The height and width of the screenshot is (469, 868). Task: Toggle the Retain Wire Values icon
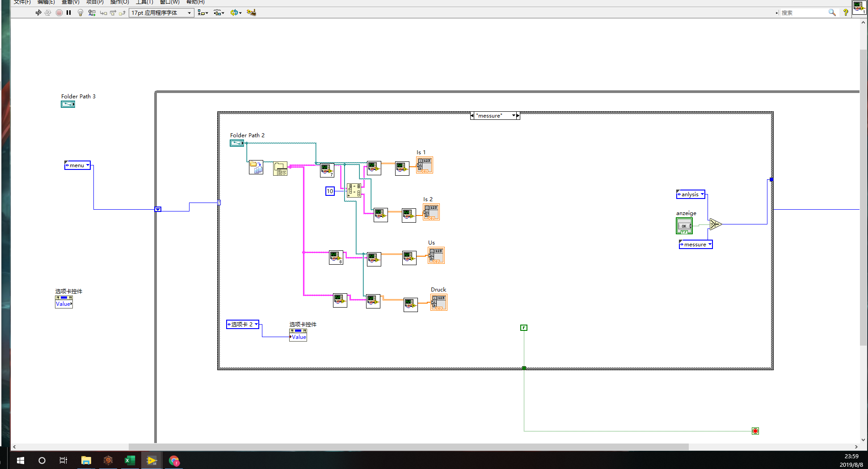point(92,13)
